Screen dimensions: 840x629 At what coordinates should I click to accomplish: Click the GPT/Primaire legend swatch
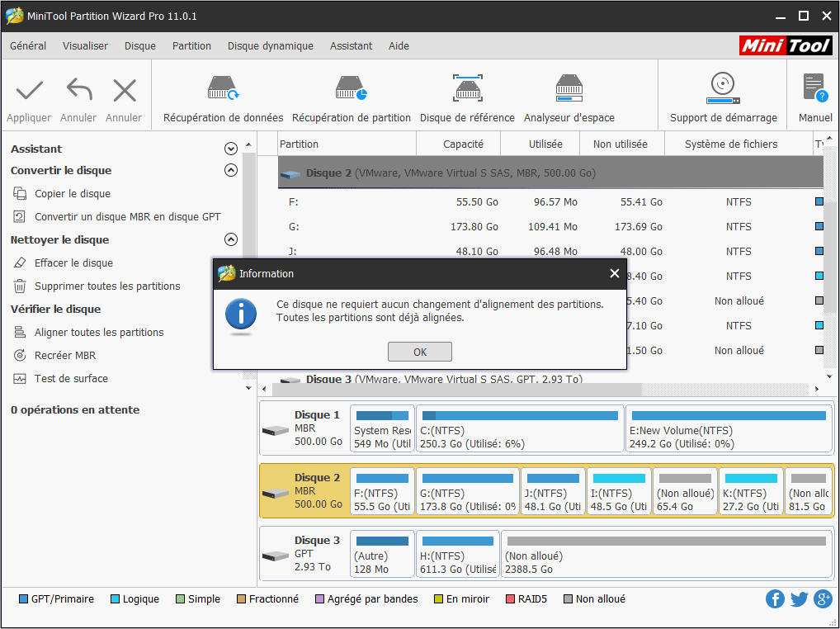point(23,599)
